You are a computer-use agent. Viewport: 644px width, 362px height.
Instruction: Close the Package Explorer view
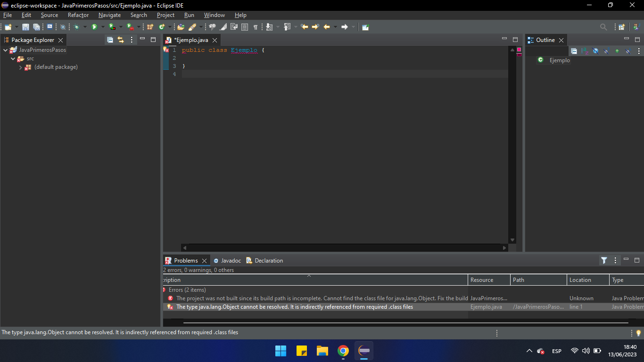tap(60, 41)
